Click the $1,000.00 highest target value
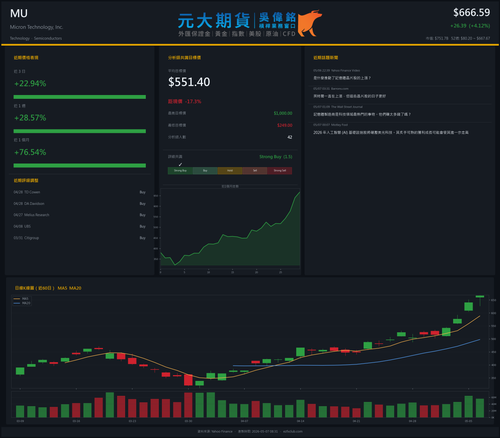The width and height of the screenshot is (500, 438). (283, 113)
